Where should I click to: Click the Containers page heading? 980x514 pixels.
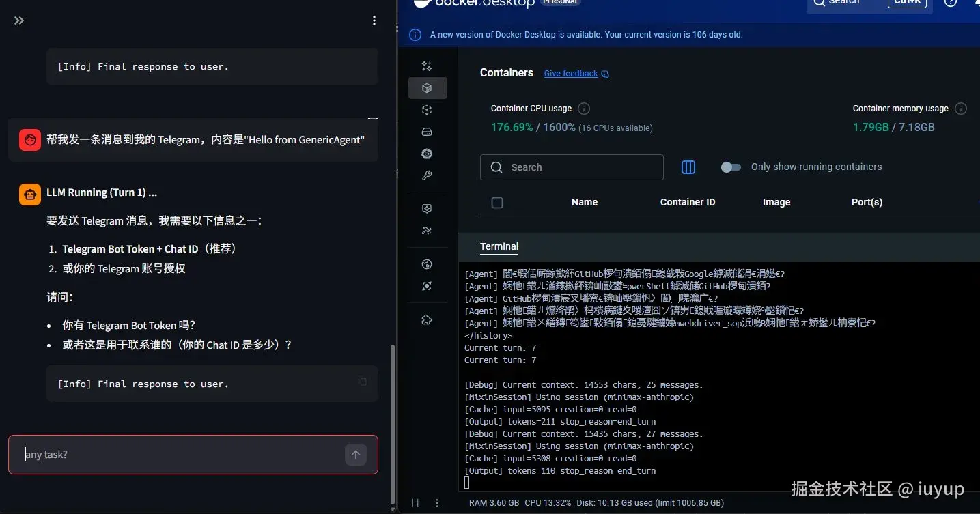[507, 73]
